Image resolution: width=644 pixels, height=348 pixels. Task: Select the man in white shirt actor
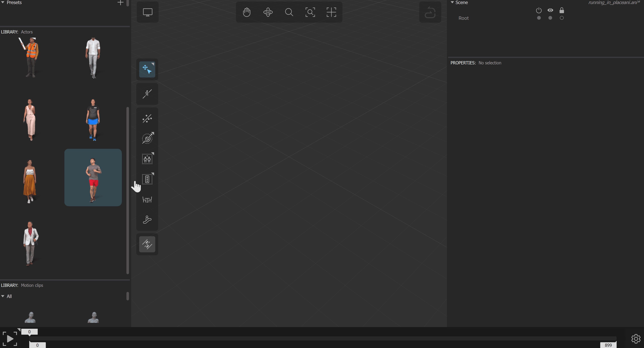(x=93, y=58)
